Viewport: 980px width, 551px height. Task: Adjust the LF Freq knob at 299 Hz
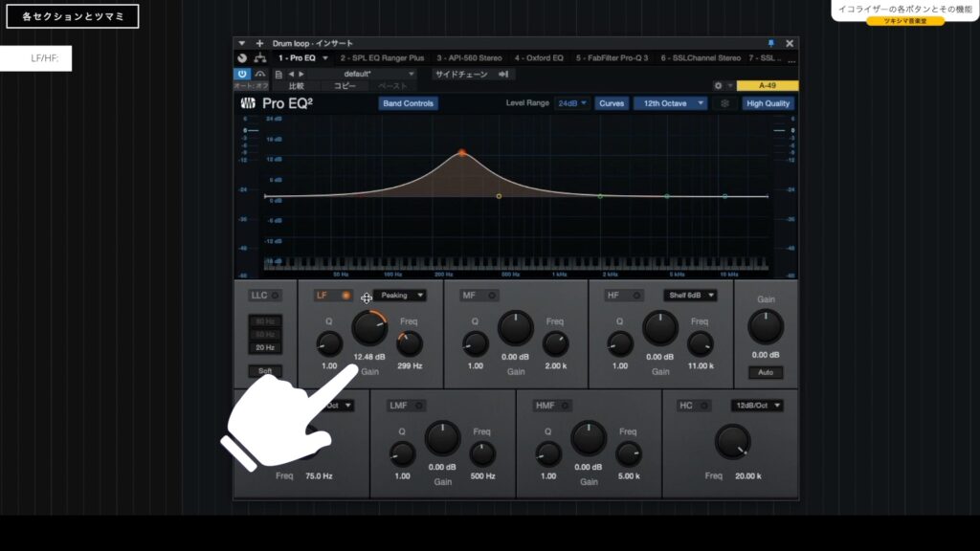tap(410, 343)
